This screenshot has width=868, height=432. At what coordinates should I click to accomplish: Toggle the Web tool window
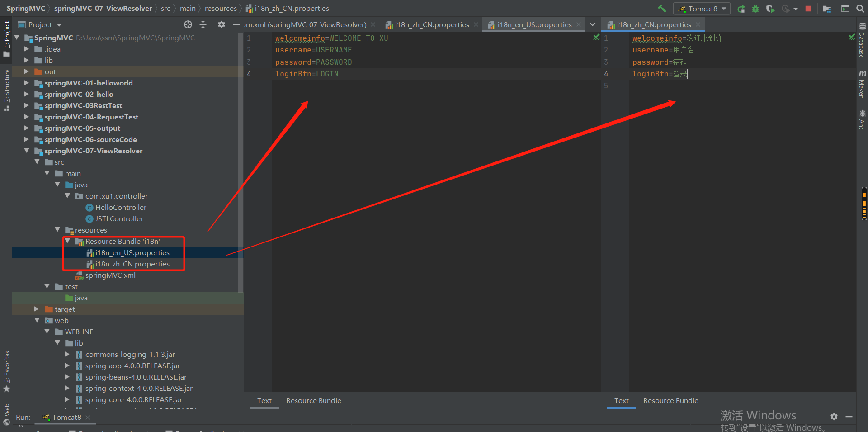coord(6,414)
